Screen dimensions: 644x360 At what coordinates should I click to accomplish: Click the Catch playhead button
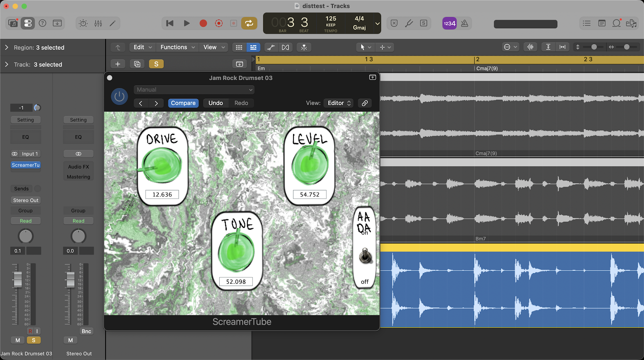point(304,47)
